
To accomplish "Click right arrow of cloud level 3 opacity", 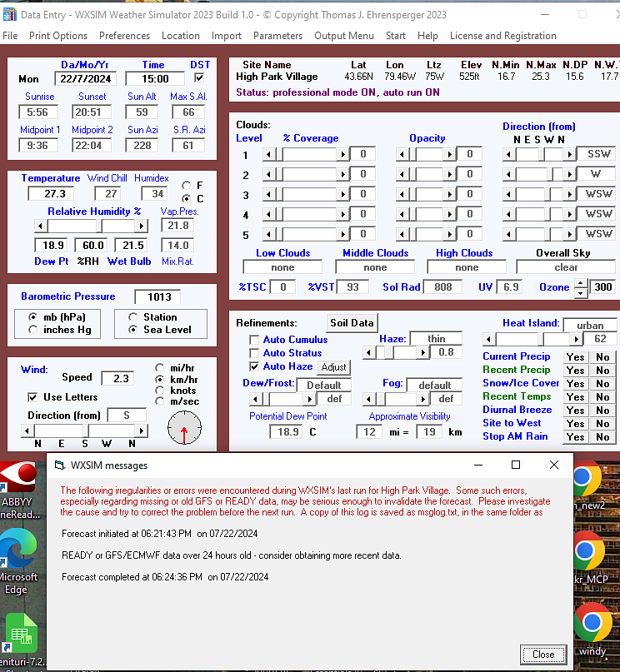I will pyautogui.click(x=449, y=194).
